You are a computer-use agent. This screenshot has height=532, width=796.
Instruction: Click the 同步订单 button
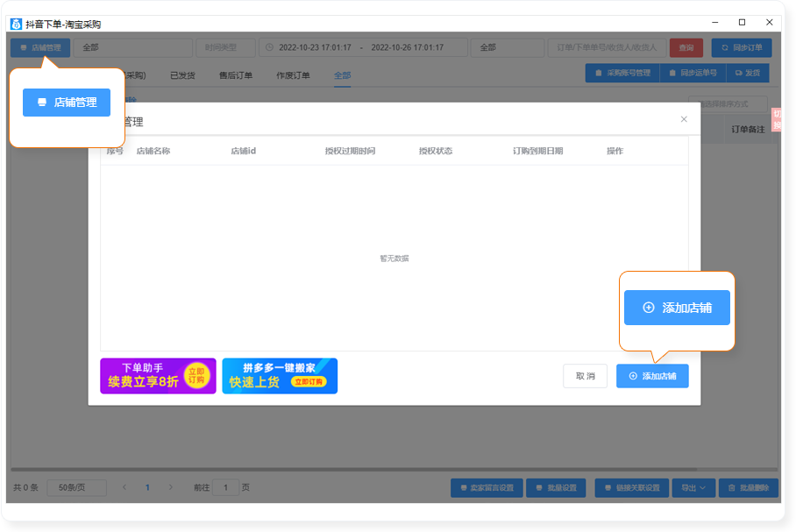click(x=742, y=47)
